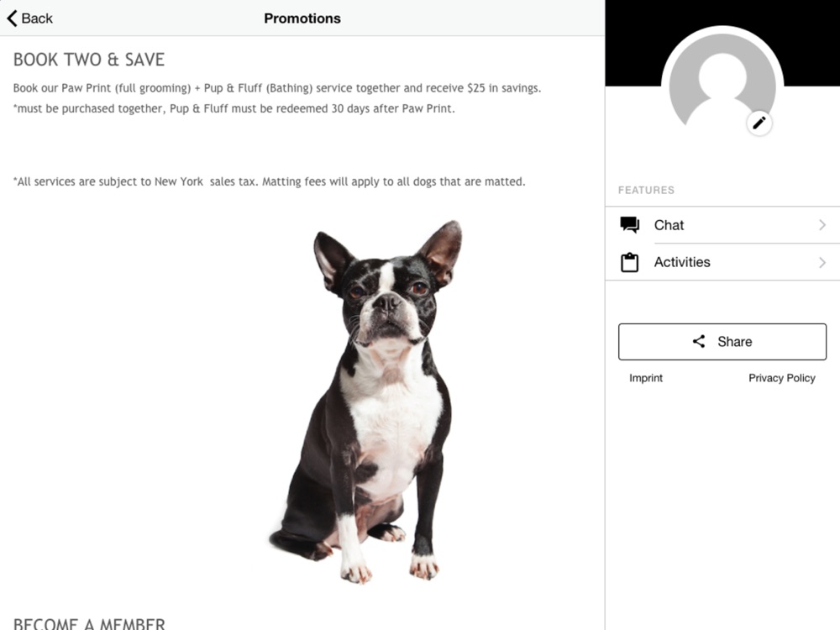Go Back to previous screen
Screen dimensions: 840x630
pos(30,18)
